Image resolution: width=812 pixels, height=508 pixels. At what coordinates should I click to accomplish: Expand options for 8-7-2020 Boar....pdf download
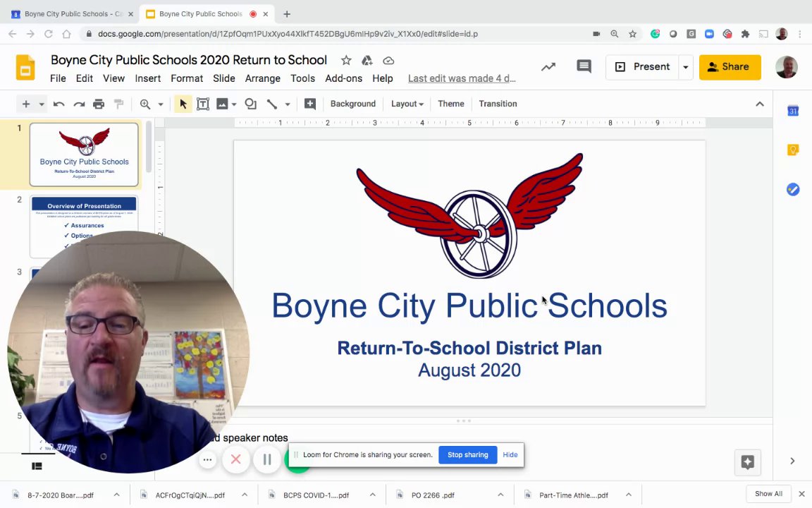[x=116, y=495]
